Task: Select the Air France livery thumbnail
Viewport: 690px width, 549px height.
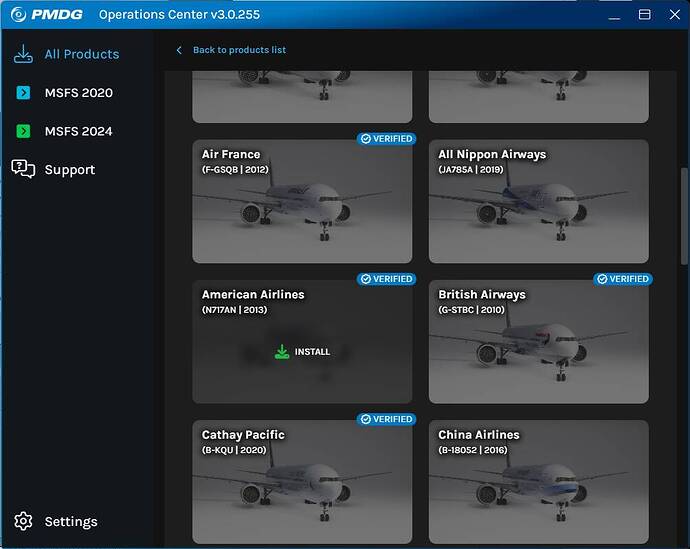Action: (x=302, y=201)
